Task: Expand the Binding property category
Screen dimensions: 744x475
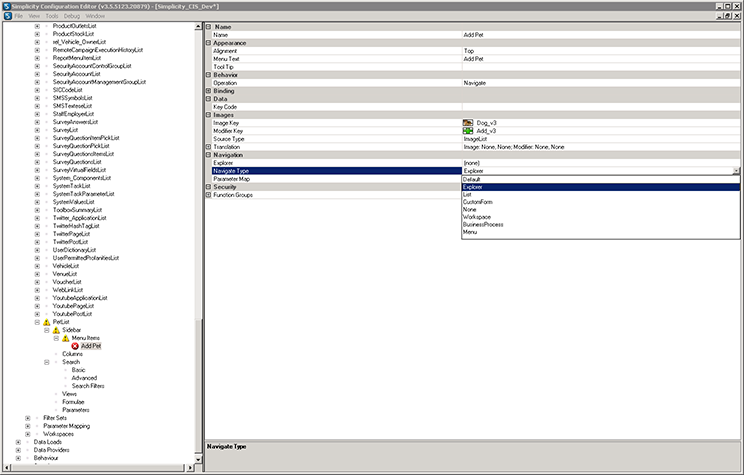Action: (x=209, y=91)
